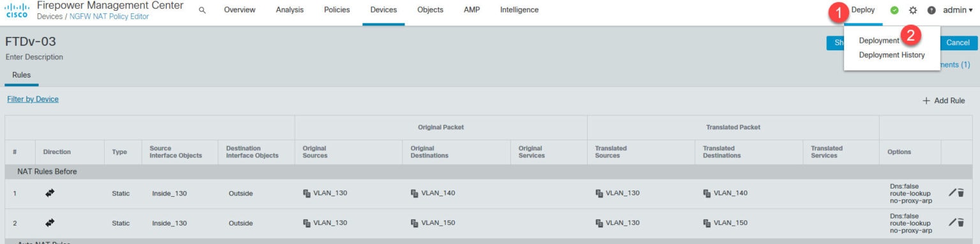The width and height of the screenshot is (980, 244).
Task: Click the rule 1 options text Dns:false
Action: click(905, 186)
